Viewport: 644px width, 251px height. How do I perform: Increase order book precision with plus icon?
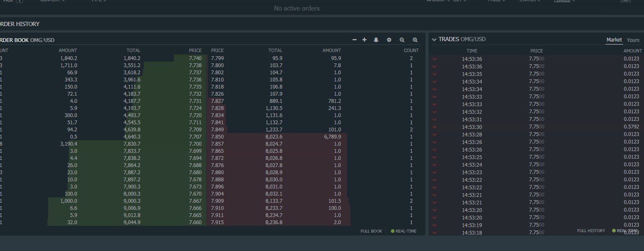pyautogui.click(x=365, y=40)
